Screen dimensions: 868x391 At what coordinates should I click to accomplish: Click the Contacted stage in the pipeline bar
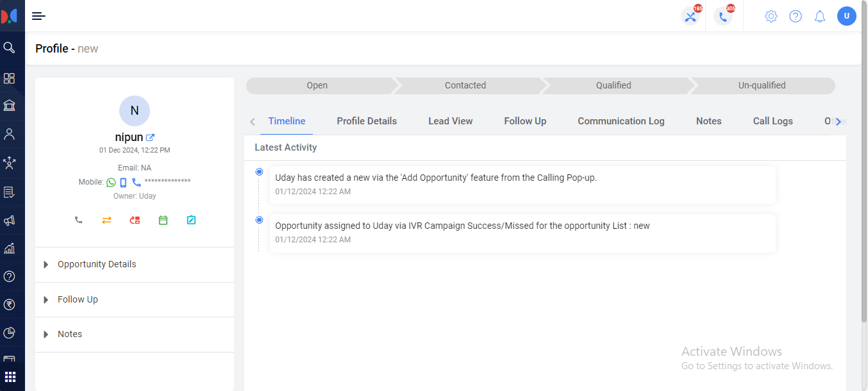point(465,85)
